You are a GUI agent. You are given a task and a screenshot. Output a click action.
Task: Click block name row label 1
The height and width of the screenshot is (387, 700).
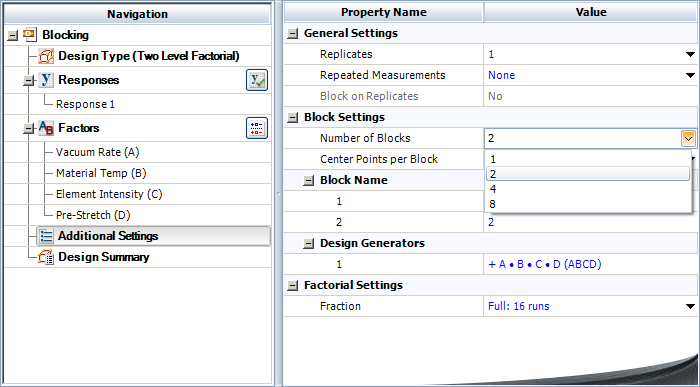339,201
